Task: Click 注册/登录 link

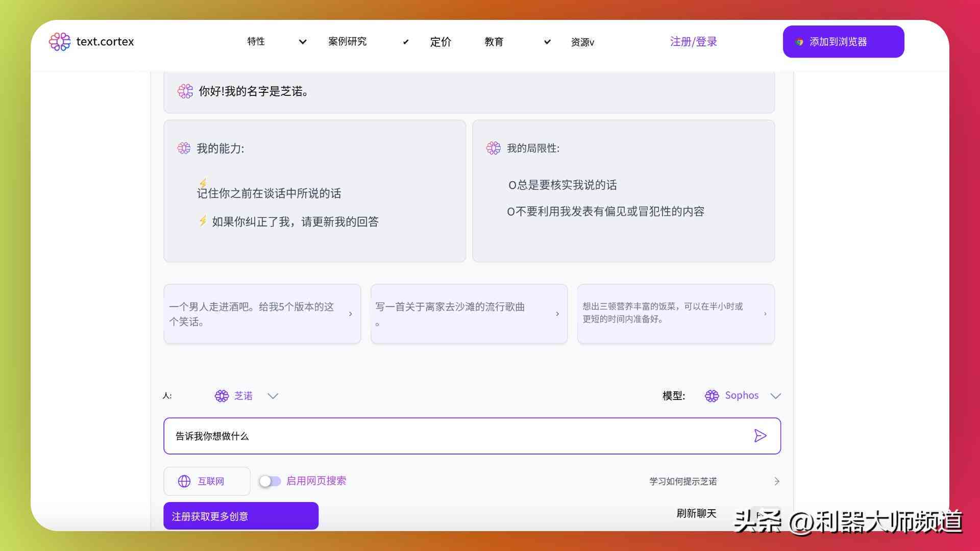Action: [x=694, y=42]
